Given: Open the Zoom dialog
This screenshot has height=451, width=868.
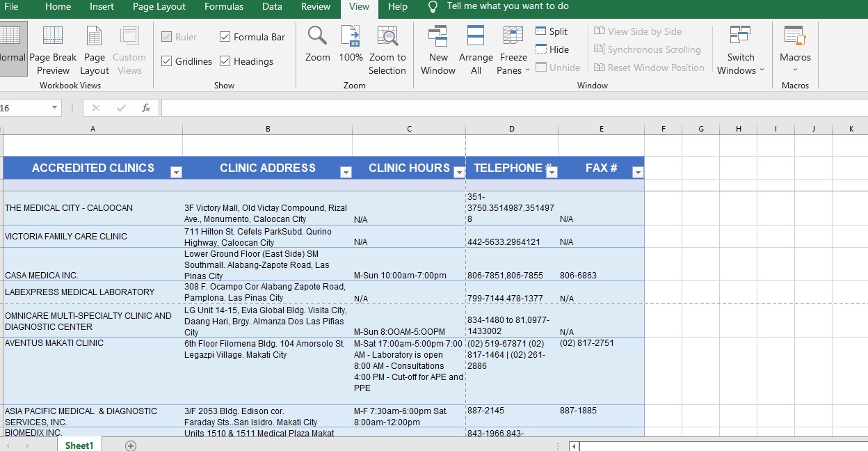Looking at the screenshot, I should (x=318, y=44).
